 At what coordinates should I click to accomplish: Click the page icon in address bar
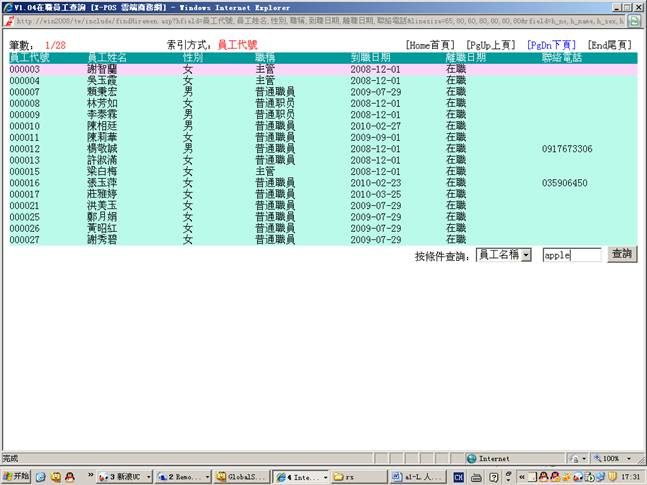[7, 20]
